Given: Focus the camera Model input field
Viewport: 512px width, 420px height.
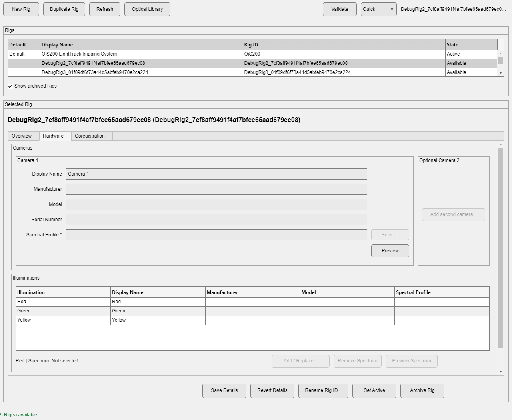Looking at the screenshot, I should pyautogui.click(x=216, y=204).
